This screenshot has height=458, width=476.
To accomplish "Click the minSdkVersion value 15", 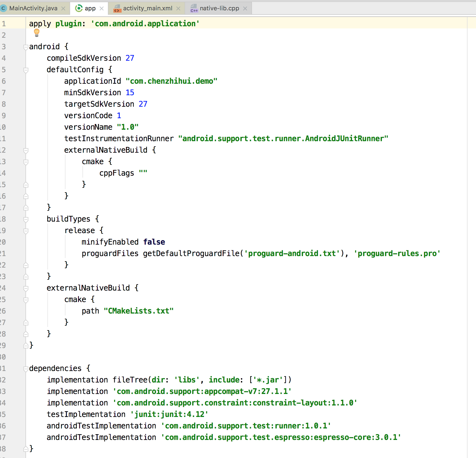I will (x=130, y=92).
